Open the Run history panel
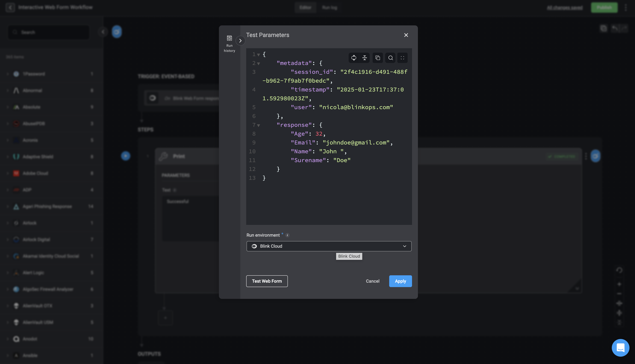 tap(229, 44)
